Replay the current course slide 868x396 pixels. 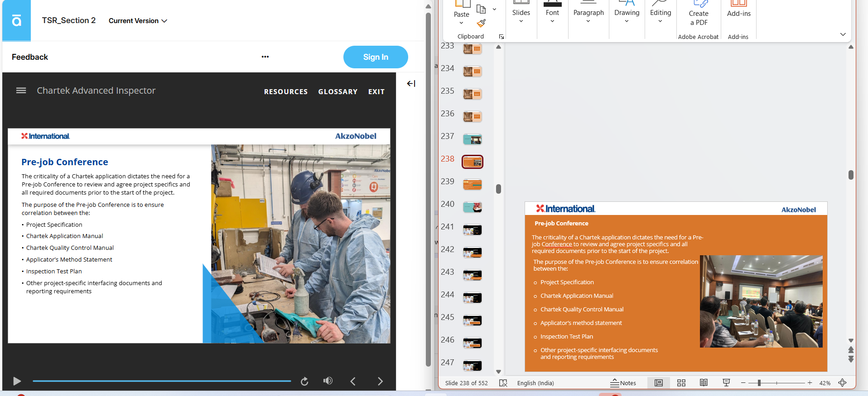click(x=304, y=382)
